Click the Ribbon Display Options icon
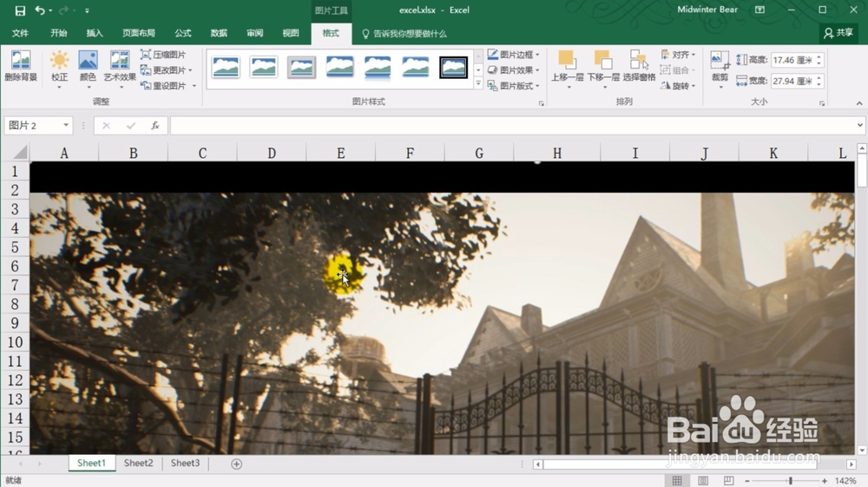The image size is (868, 487). [760, 10]
